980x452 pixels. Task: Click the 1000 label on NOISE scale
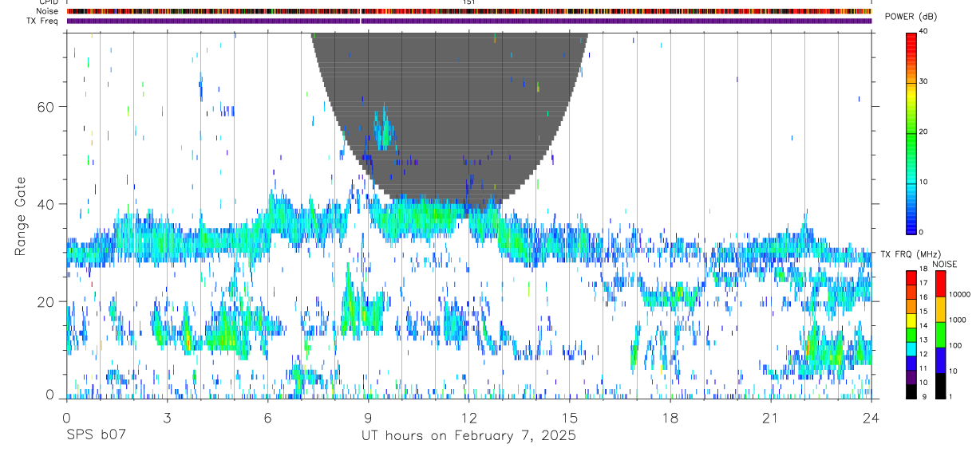click(958, 320)
